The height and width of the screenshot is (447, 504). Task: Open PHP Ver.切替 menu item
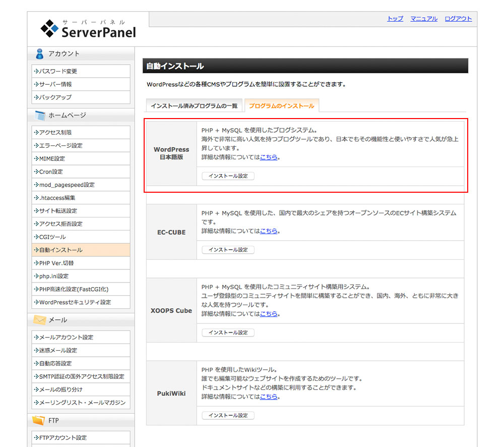click(x=81, y=263)
